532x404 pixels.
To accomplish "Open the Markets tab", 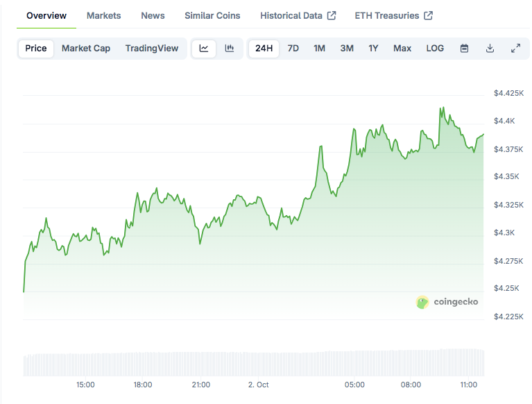I will pyautogui.click(x=103, y=15).
